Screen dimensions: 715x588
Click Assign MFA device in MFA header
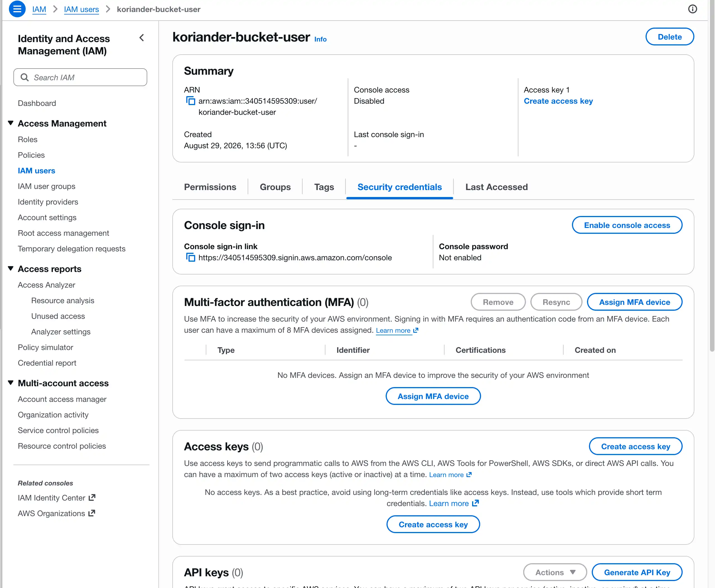[634, 302]
